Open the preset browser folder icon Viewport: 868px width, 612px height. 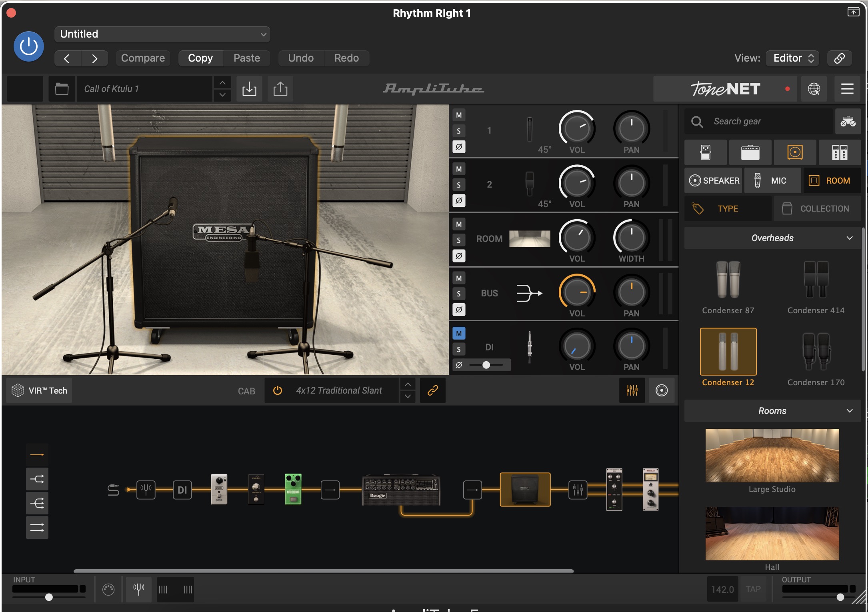62,89
